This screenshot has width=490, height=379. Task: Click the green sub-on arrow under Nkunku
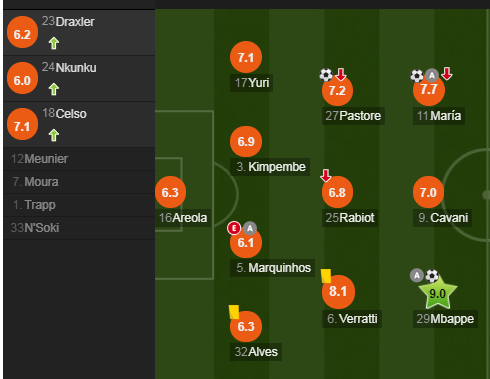point(54,89)
